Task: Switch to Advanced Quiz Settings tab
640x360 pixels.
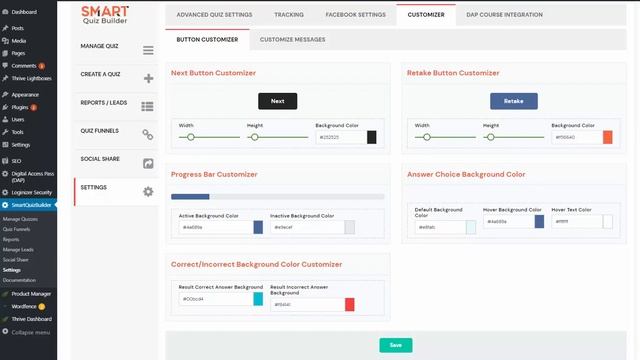Action: click(x=214, y=15)
